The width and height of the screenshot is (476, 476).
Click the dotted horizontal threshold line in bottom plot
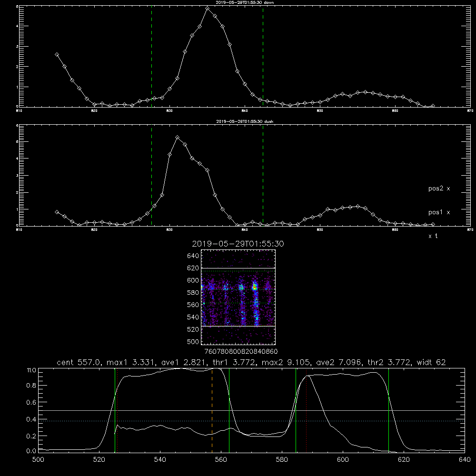251,421
